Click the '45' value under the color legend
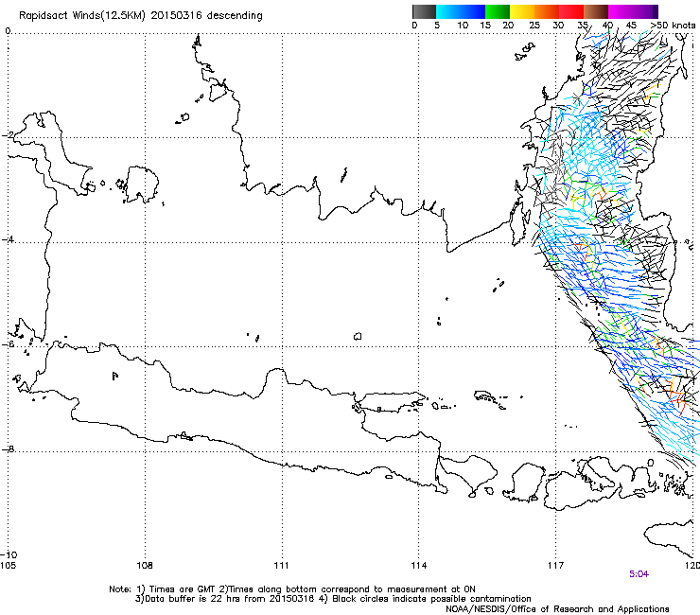 pyautogui.click(x=631, y=26)
